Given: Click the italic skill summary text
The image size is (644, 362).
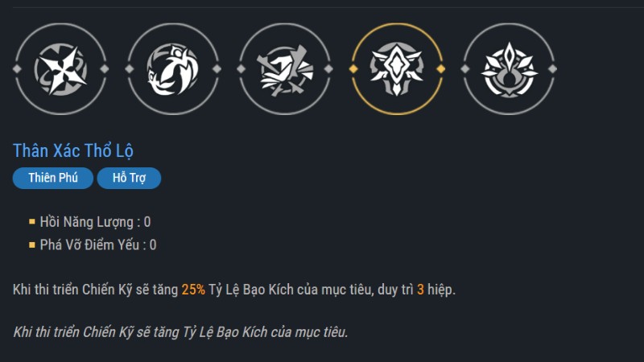Looking at the screenshot, I should click(180, 331).
